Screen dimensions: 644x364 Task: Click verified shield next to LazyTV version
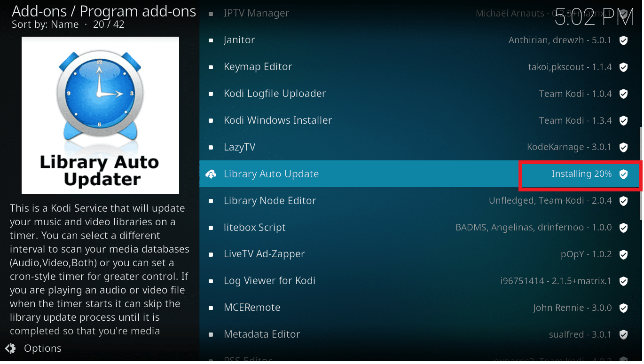pyautogui.click(x=623, y=147)
